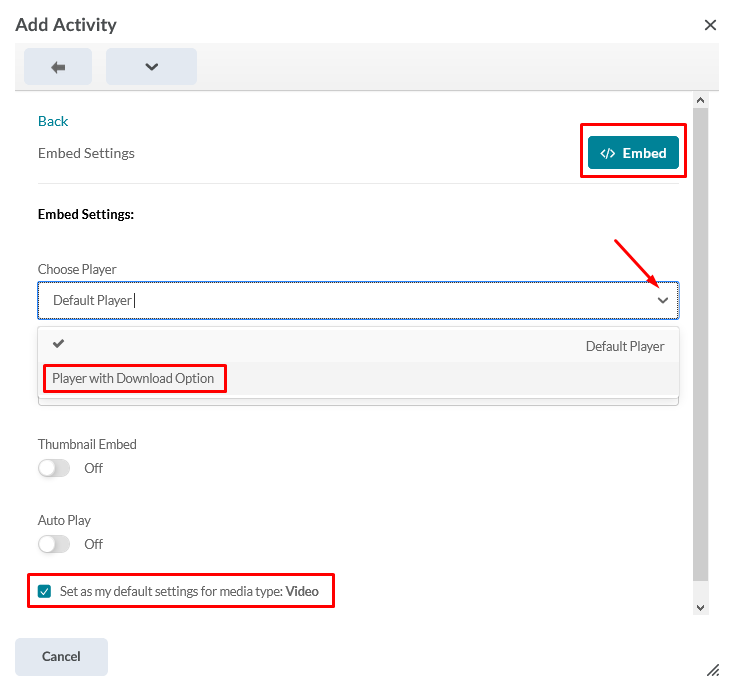732x689 pixels.
Task: Click the back arrow toolbar button
Action: coord(58,67)
